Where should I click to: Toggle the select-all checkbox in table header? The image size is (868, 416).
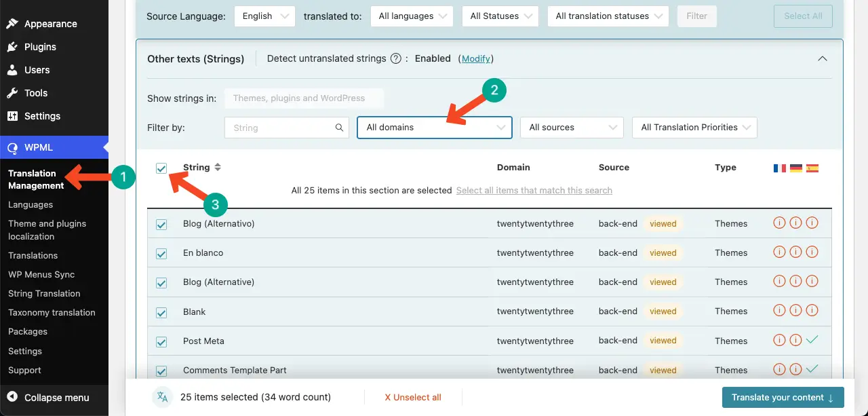coord(161,168)
